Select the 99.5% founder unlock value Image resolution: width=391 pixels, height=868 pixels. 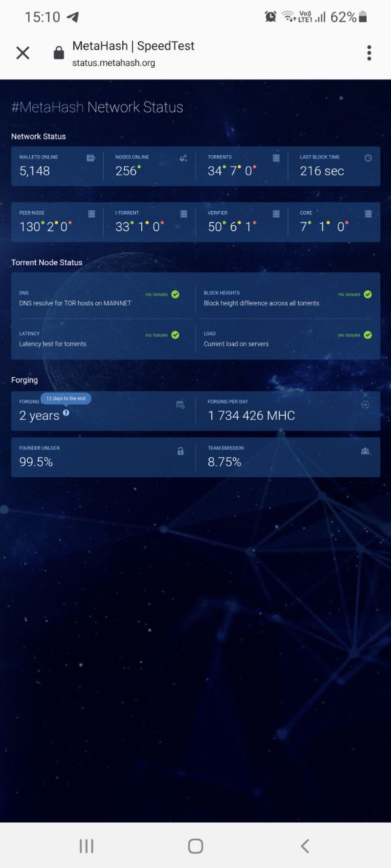pos(36,462)
